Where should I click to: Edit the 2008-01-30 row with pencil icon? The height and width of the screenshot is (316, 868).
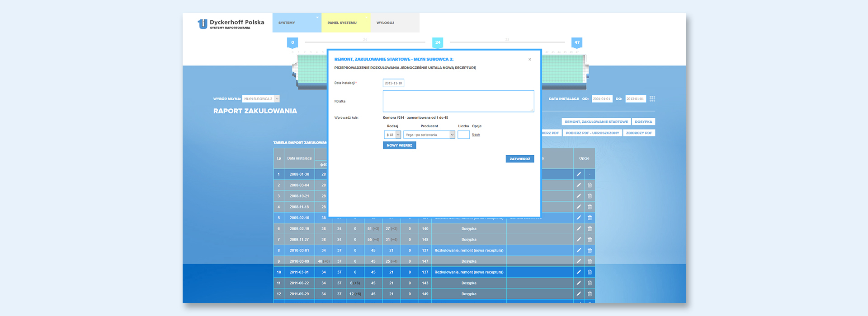579,174
